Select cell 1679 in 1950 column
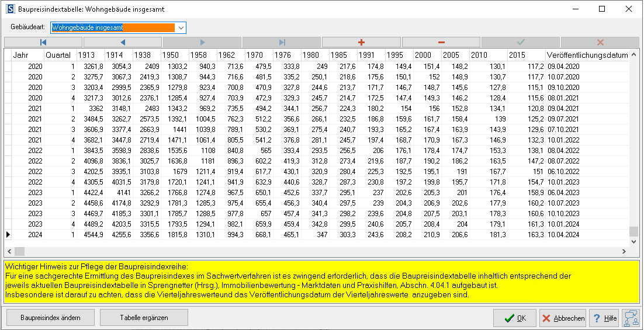The width and height of the screenshot is (644, 330). click(x=175, y=172)
